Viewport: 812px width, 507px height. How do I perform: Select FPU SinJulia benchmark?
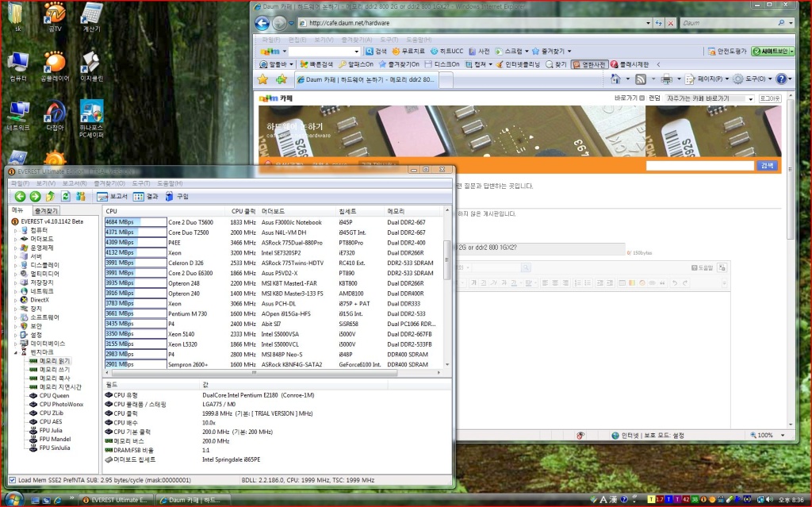coord(55,448)
